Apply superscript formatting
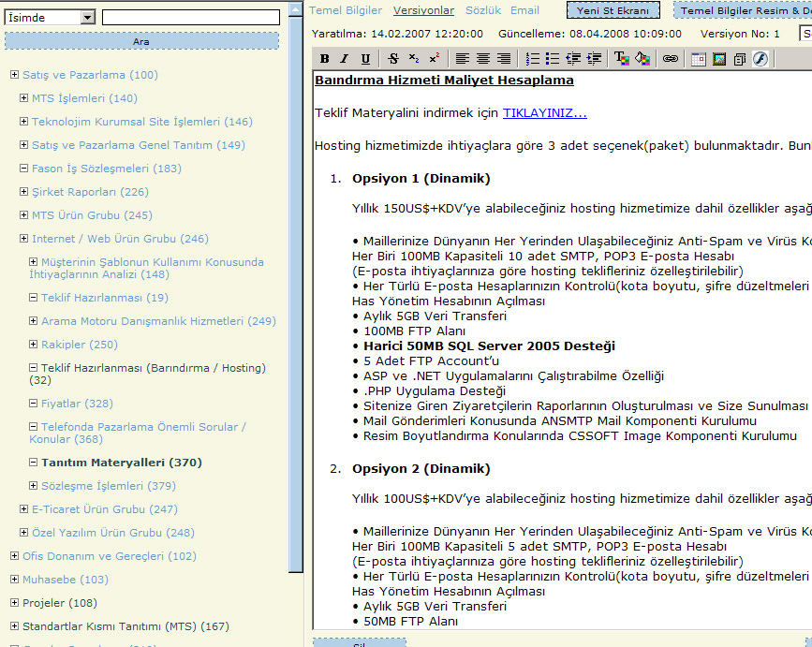Screen dimensions: 812x647 coord(435,59)
